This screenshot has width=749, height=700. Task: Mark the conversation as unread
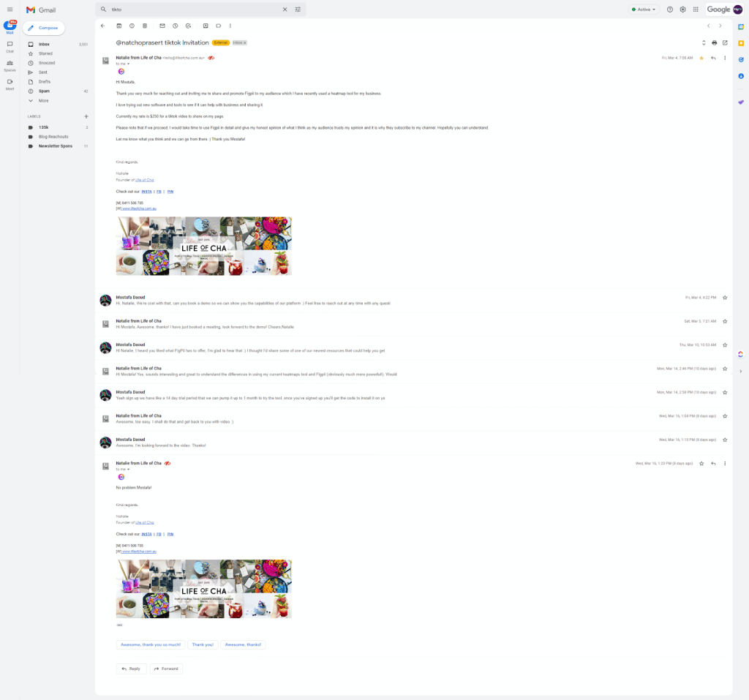click(162, 26)
